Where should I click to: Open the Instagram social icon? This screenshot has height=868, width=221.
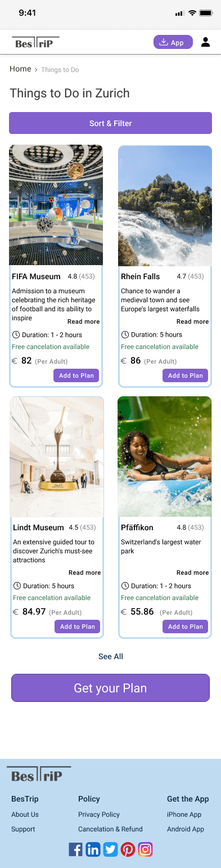146,849
